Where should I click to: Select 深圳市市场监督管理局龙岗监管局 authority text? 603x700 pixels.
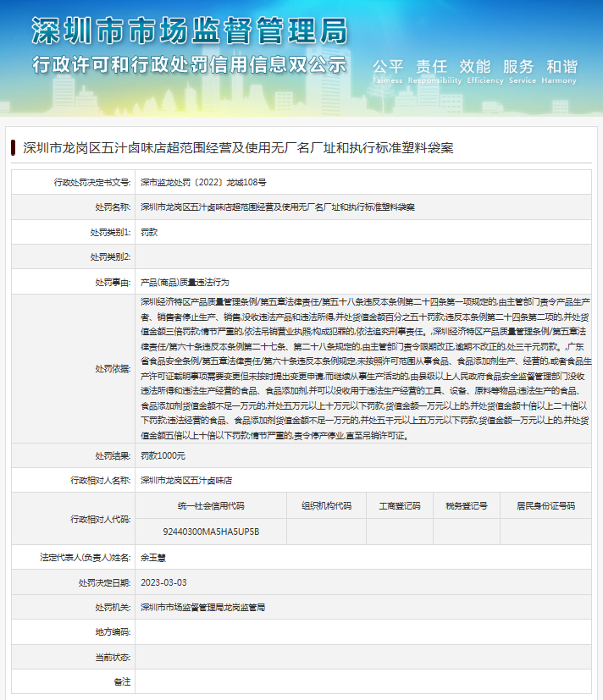pyautogui.click(x=202, y=608)
